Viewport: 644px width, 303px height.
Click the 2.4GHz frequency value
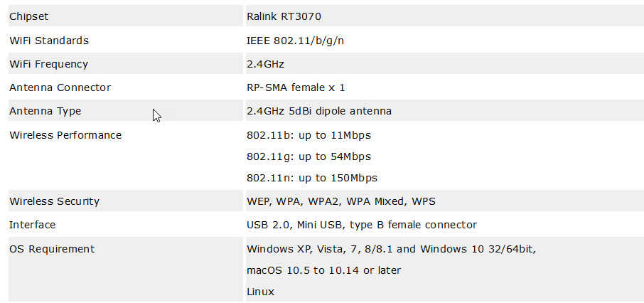(265, 64)
